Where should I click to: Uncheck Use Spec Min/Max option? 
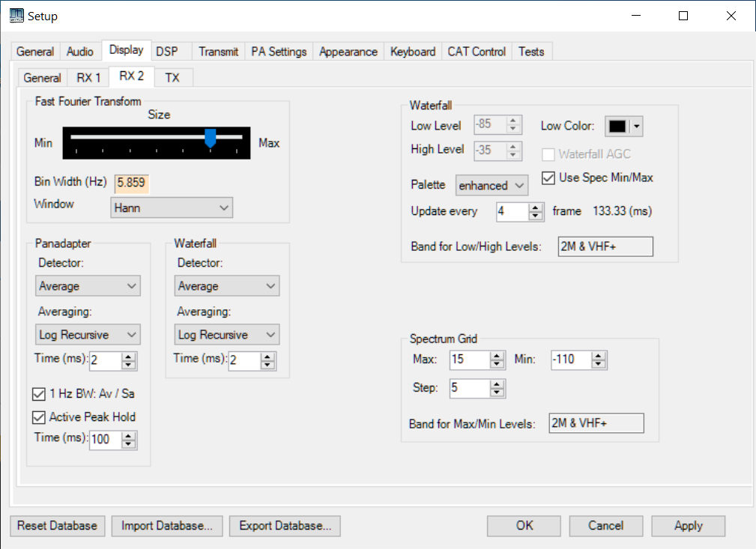[548, 178]
